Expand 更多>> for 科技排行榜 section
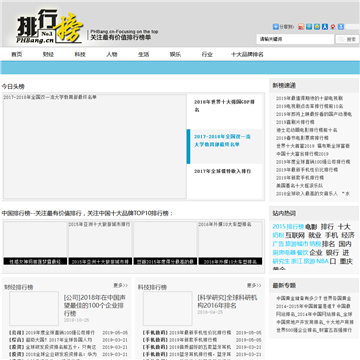The height and width of the screenshot is (360, 360). pyautogui.click(x=254, y=285)
